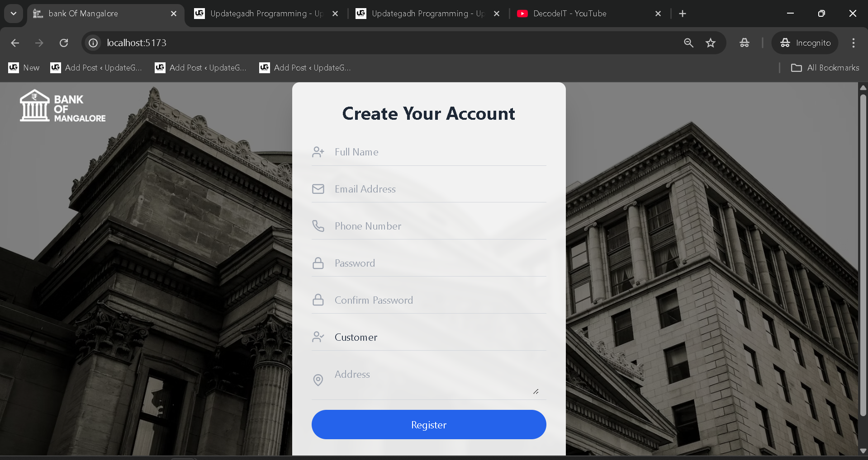Open a new browser tab
This screenshot has width=868, height=460.
[683, 14]
